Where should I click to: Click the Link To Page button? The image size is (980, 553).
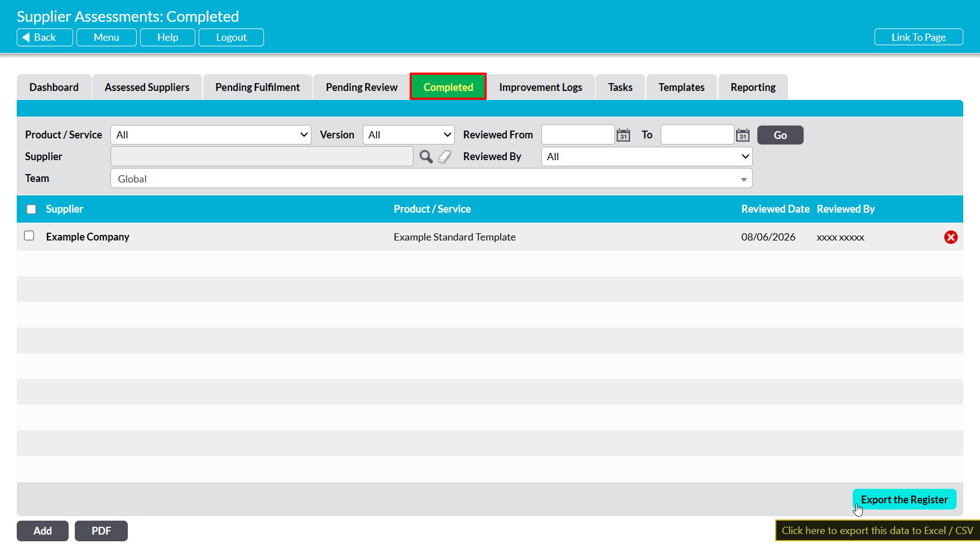point(919,37)
